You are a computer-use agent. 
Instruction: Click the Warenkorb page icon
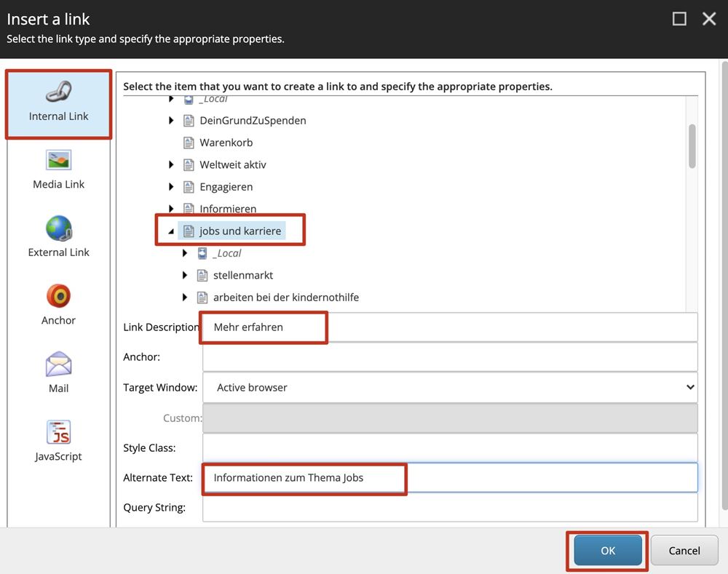pyautogui.click(x=189, y=143)
